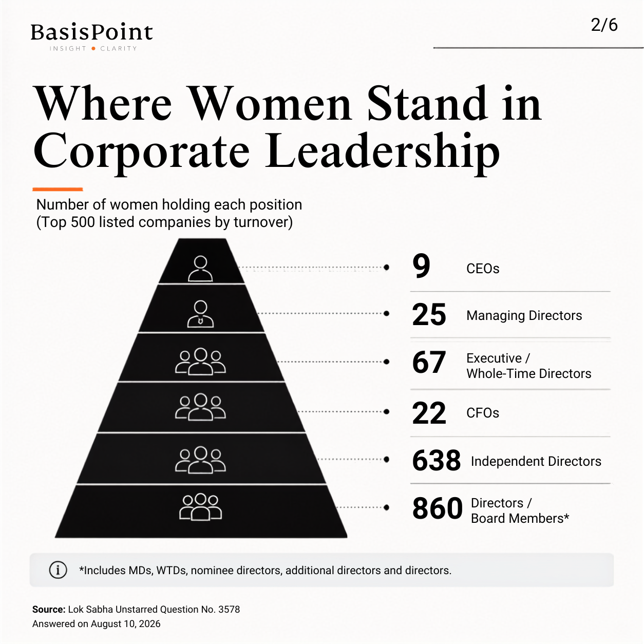Select the 2/6 page indicator
Image resolution: width=644 pixels, height=644 pixels.
coord(604,25)
